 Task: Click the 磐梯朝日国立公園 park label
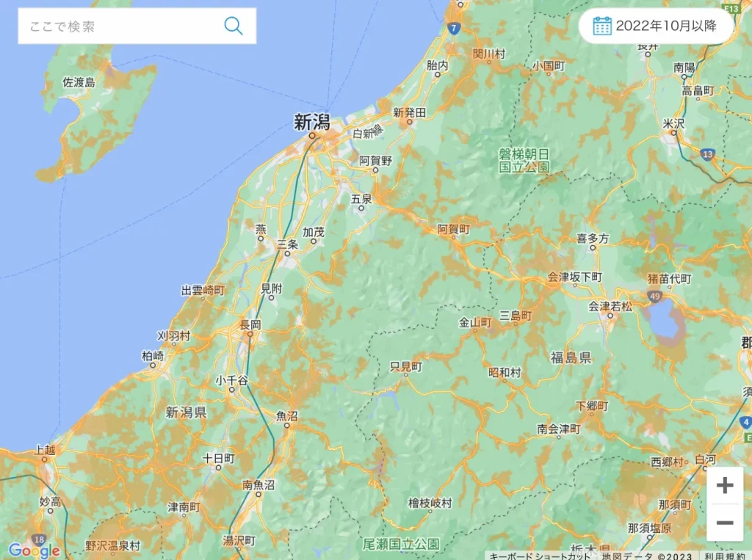click(524, 160)
